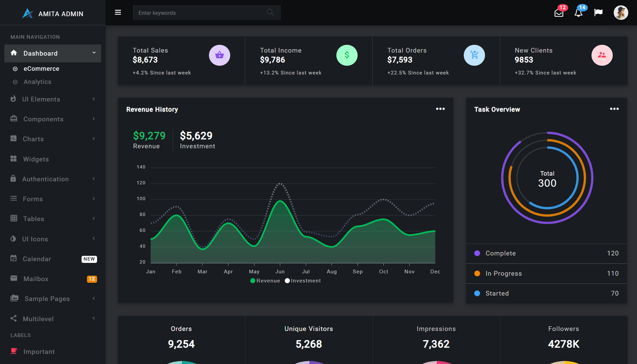Image resolution: width=637 pixels, height=364 pixels.
Task: Expand the Sample Pages chevron
Action: click(x=94, y=298)
